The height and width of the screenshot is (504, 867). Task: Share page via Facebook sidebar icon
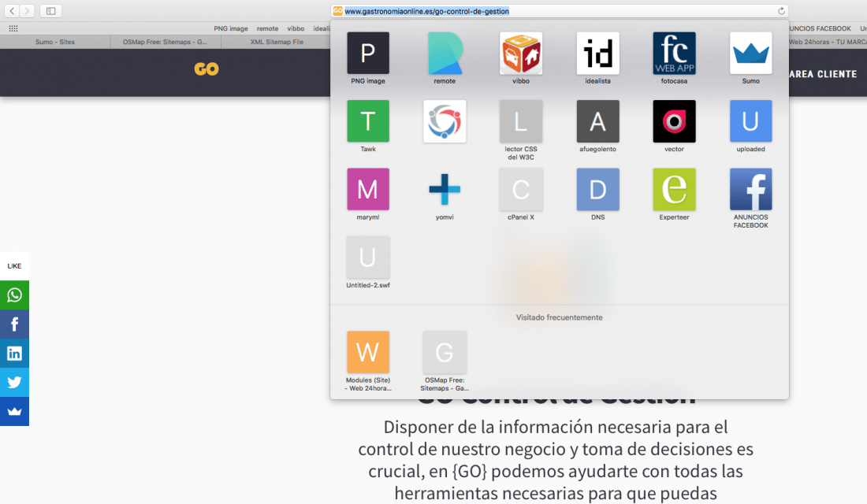(x=14, y=324)
